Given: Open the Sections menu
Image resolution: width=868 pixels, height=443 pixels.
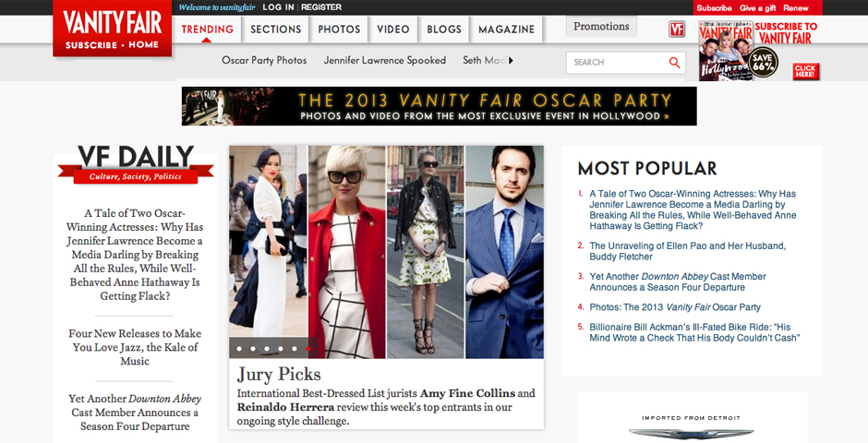Looking at the screenshot, I should pyautogui.click(x=276, y=30).
